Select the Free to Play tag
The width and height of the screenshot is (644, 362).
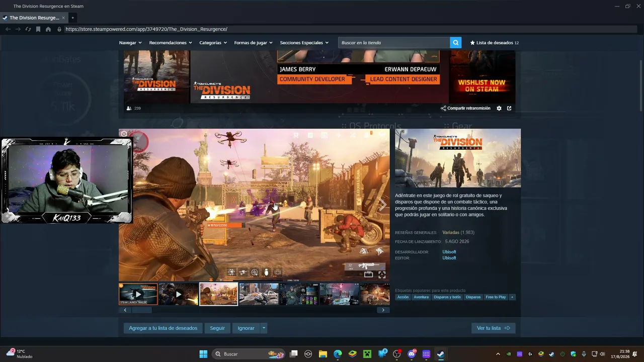coord(496,297)
